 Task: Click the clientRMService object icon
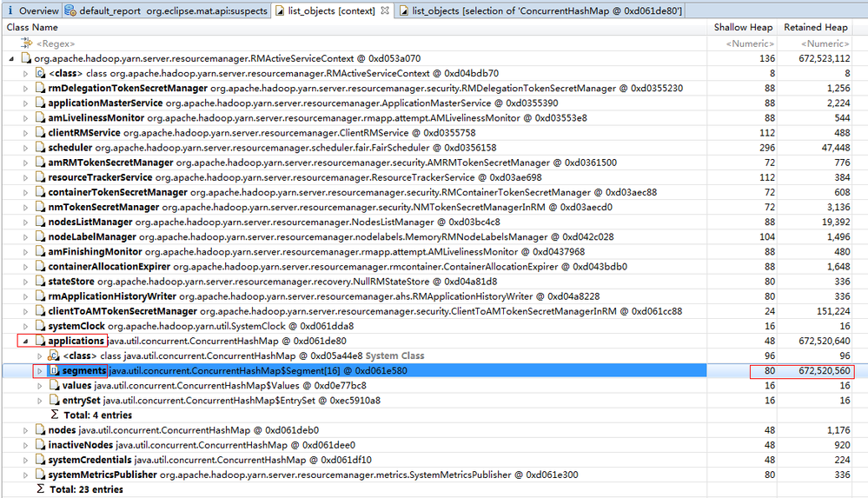click(41, 132)
